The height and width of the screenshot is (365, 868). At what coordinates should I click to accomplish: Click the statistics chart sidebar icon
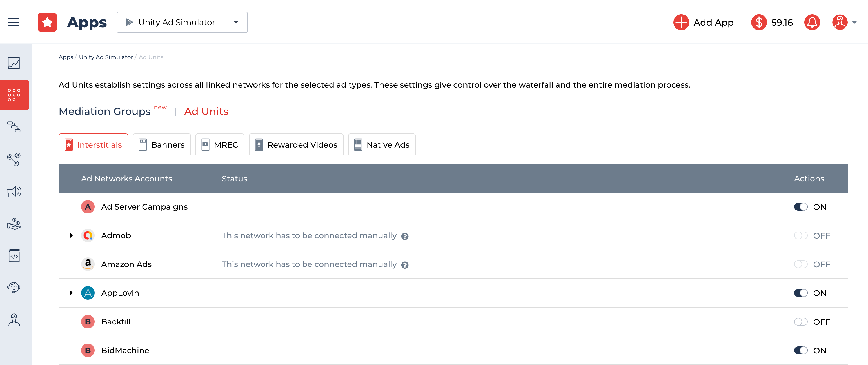click(x=14, y=63)
